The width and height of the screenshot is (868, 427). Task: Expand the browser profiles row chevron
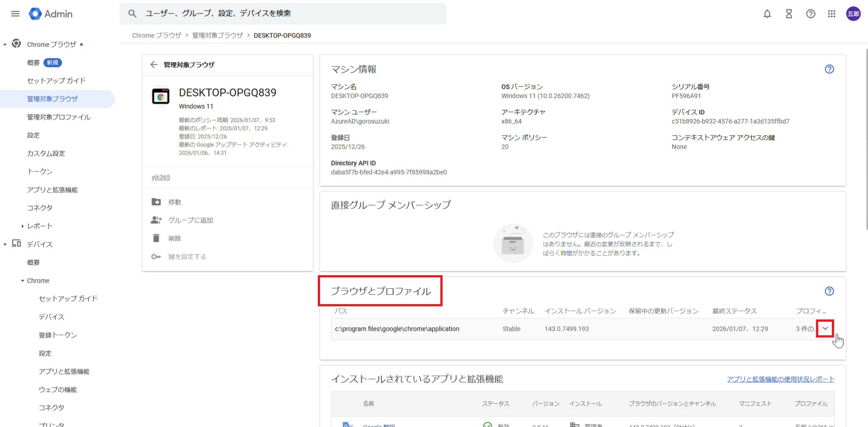pos(825,328)
